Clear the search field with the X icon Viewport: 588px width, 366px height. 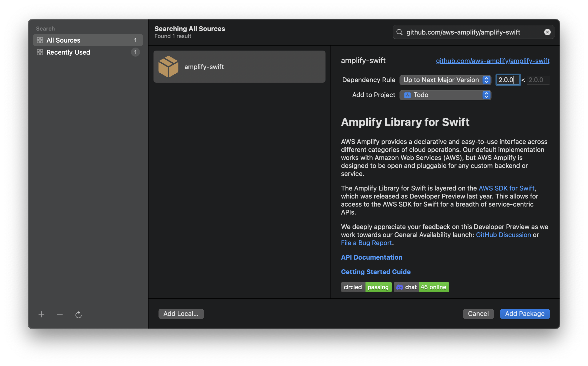(x=547, y=32)
